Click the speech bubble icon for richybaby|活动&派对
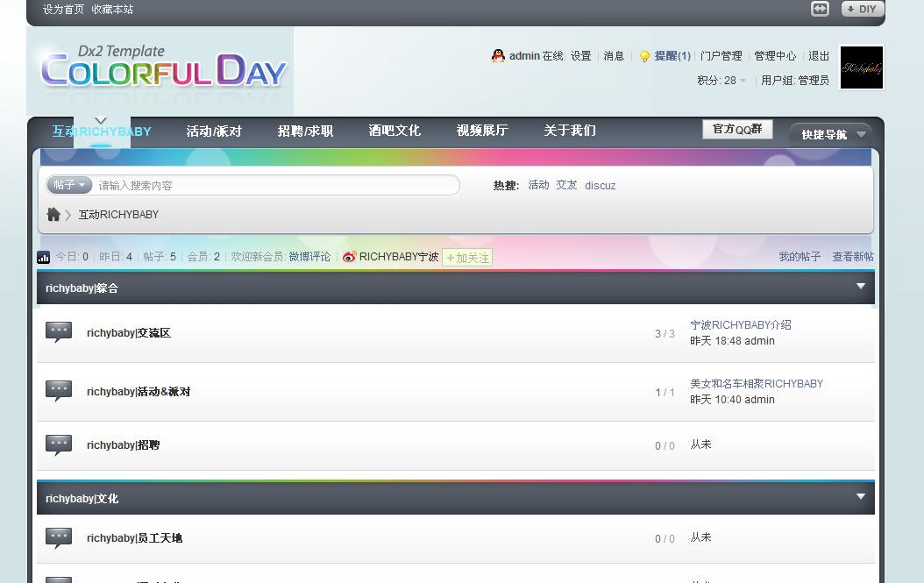This screenshot has height=583, width=924. (x=59, y=391)
